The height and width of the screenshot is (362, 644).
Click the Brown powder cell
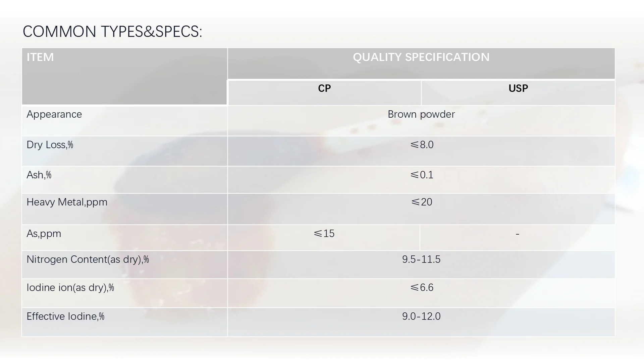421,114
